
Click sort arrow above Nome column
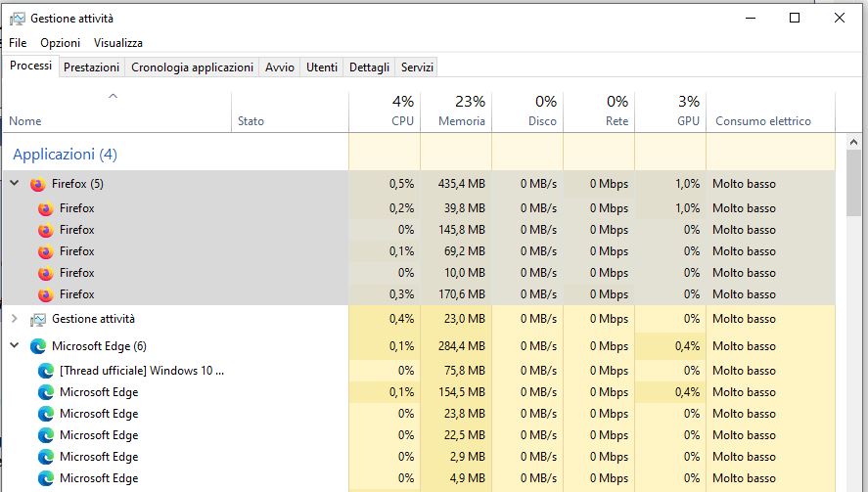[113, 96]
